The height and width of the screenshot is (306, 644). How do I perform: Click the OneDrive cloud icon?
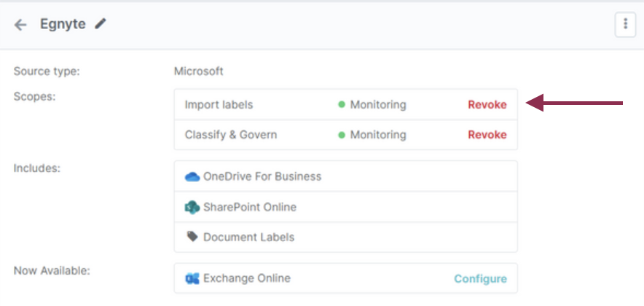pos(192,176)
